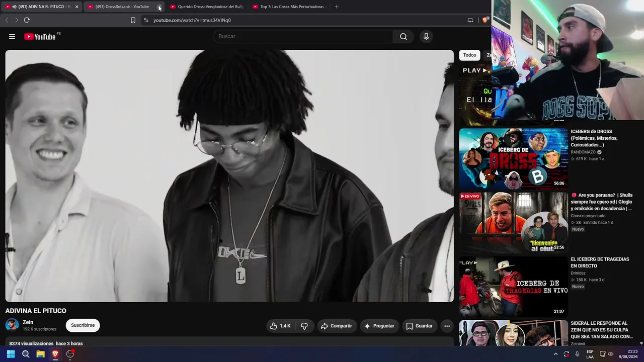Open 'EL ICEBERG DE TRAGEDIAS EN DIRECTO' title

tap(600, 262)
